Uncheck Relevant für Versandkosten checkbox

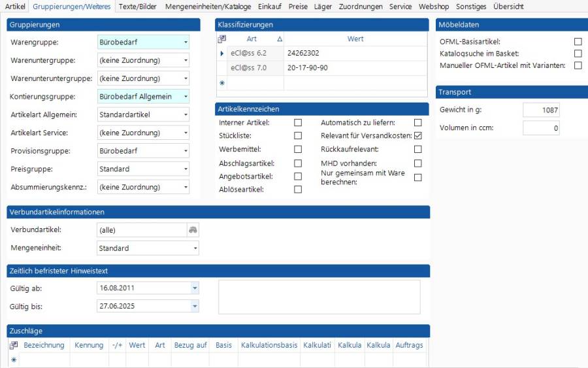(x=418, y=136)
